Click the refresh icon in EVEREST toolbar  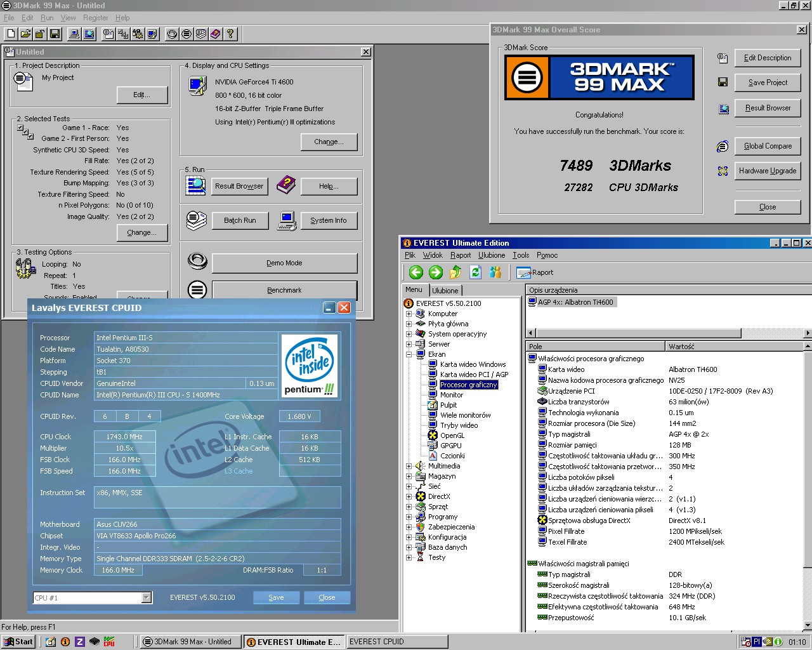475,272
